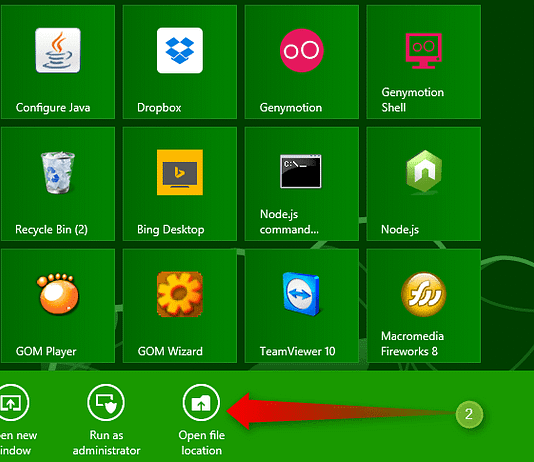Open the Dropbox tile icon
This screenshot has height=462, width=534.
coord(180,50)
